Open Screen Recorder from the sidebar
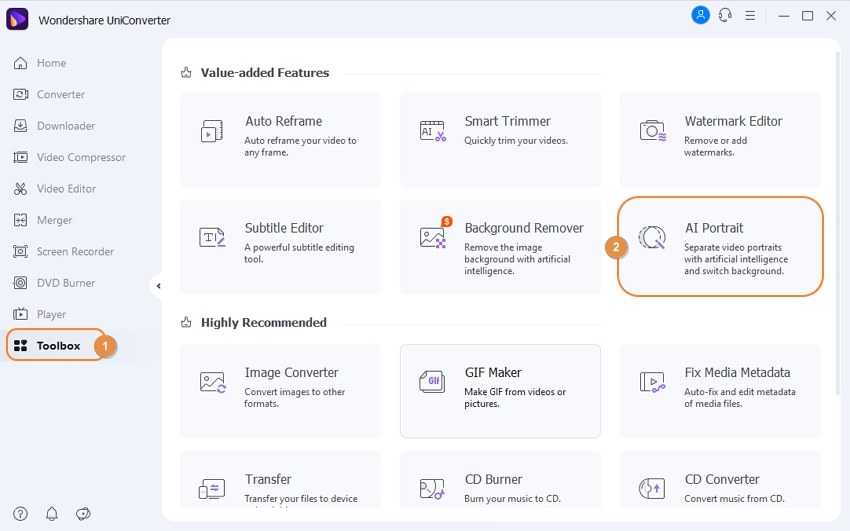This screenshot has height=531, width=850. coord(75,252)
